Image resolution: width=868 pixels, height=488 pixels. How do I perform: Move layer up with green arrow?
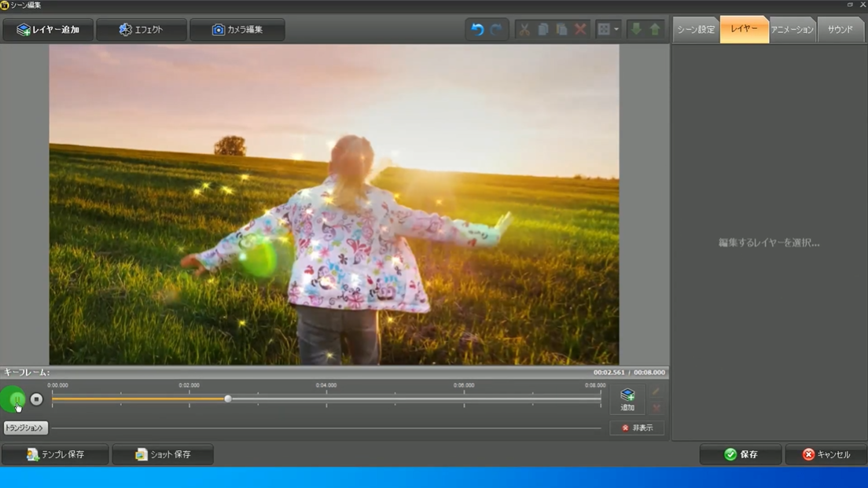coord(655,30)
